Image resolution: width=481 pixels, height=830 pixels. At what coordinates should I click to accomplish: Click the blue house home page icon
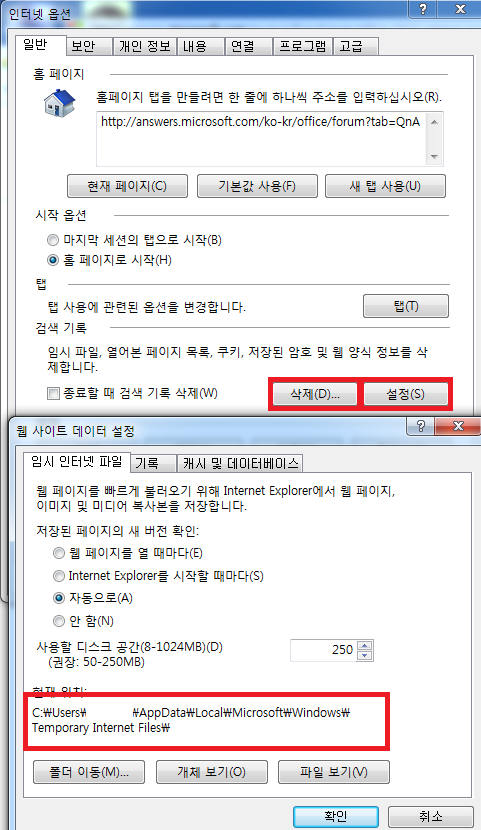point(59,103)
